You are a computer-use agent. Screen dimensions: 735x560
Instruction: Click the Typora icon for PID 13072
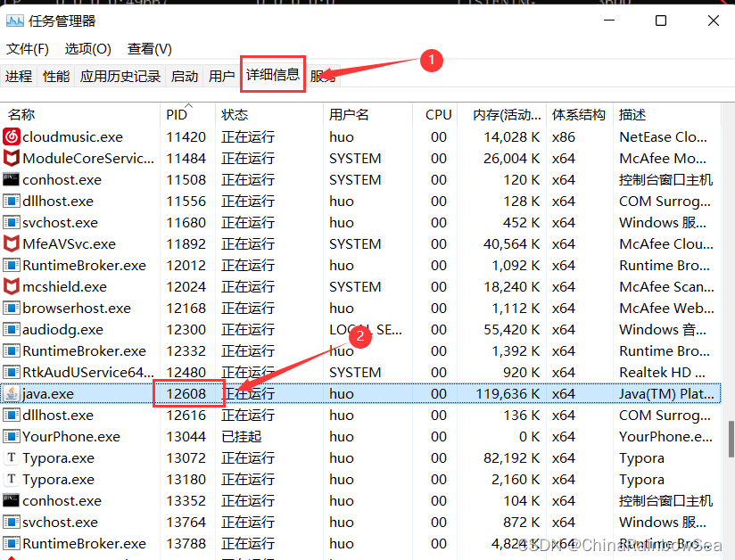point(12,457)
